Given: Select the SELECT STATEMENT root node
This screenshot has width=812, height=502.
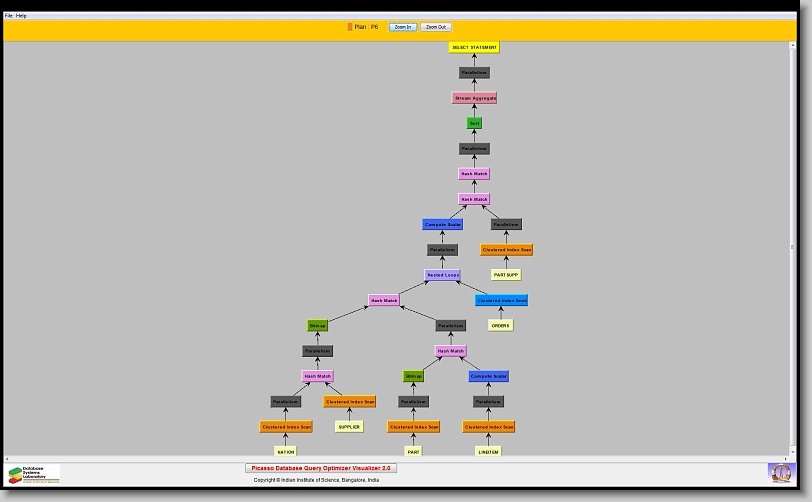Looking at the screenshot, I should [x=474, y=47].
